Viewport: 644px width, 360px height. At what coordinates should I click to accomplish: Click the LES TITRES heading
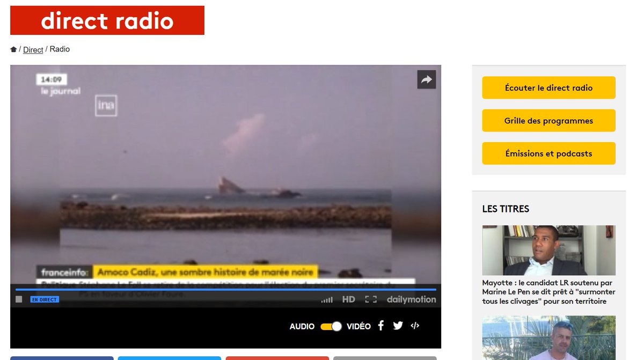pos(506,209)
